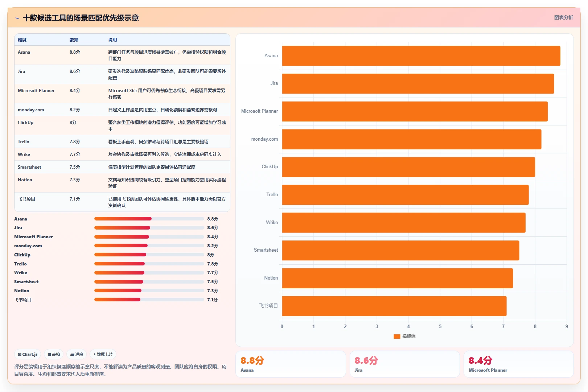588x392 pixels.
Task: Open the 8.8分 Asana summary card
Action: pyautogui.click(x=291, y=364)
